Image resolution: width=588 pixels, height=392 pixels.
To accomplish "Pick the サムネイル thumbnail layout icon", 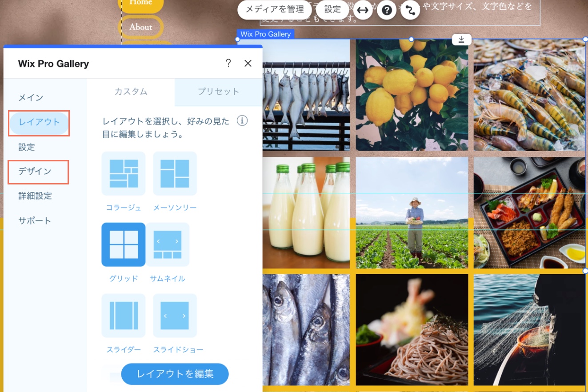I will point(168,244).
